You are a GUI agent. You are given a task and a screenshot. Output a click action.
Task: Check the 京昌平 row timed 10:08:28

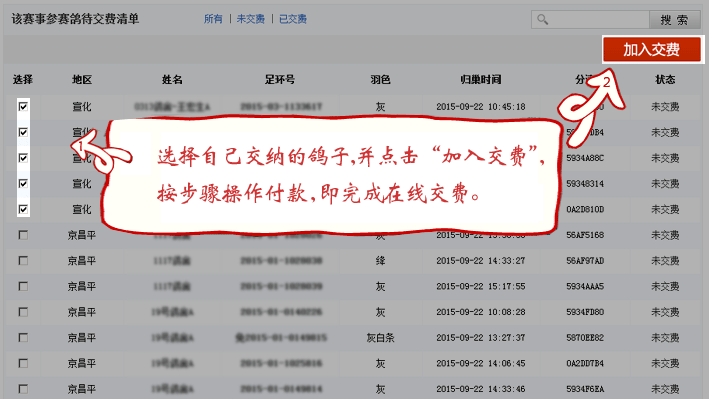23,312
